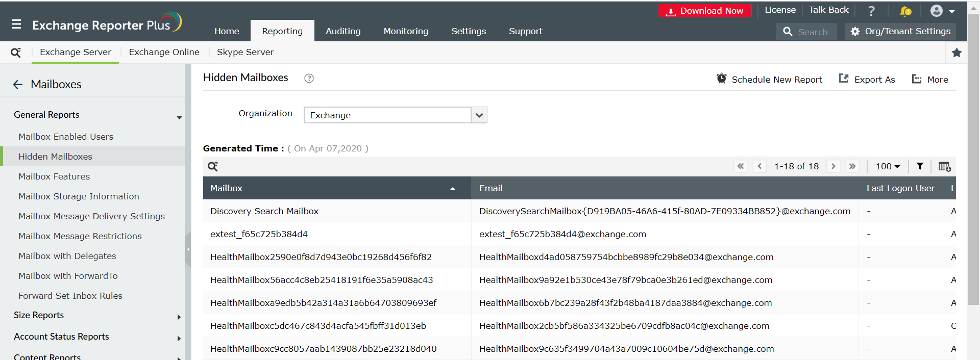980x360 pixels.
Task: Click Schedule New Report
Action: pyautogui.click(x=769, y=80)
